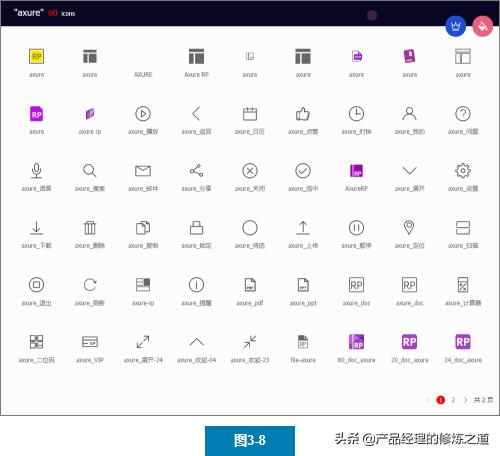Select the download arrow icon

tap(37, 228)
